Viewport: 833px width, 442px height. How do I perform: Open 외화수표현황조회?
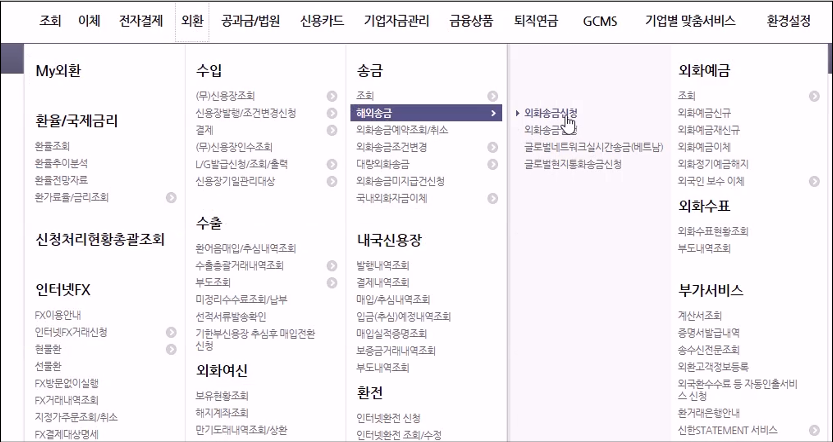pyautogui.click(x=713, y=231)
